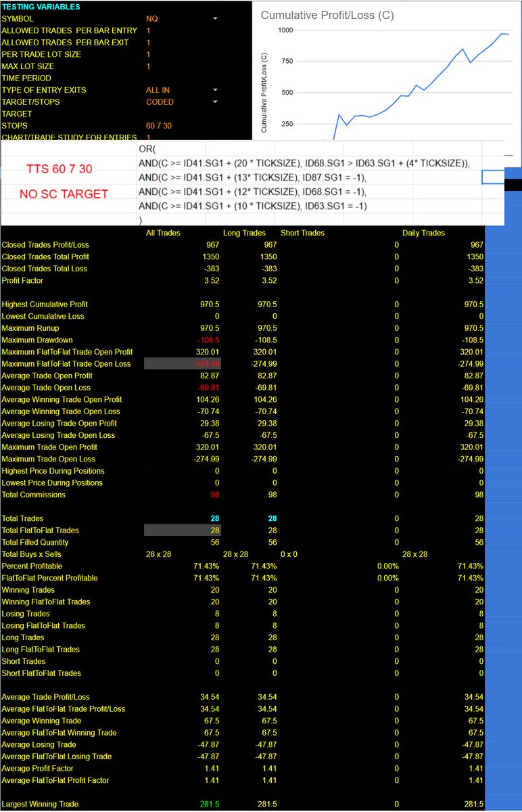
Task: Select cyan Total Trades 28 under Long Trades
Action: (x=272, y=518)
